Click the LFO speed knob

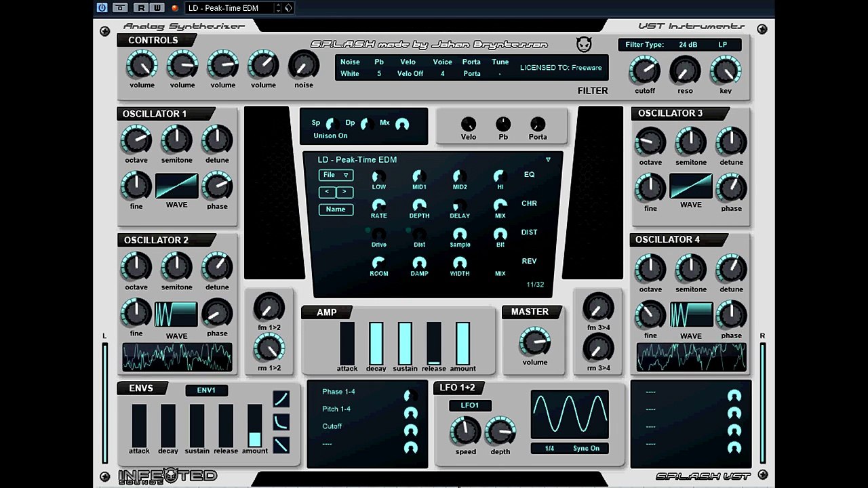point(465,431)
